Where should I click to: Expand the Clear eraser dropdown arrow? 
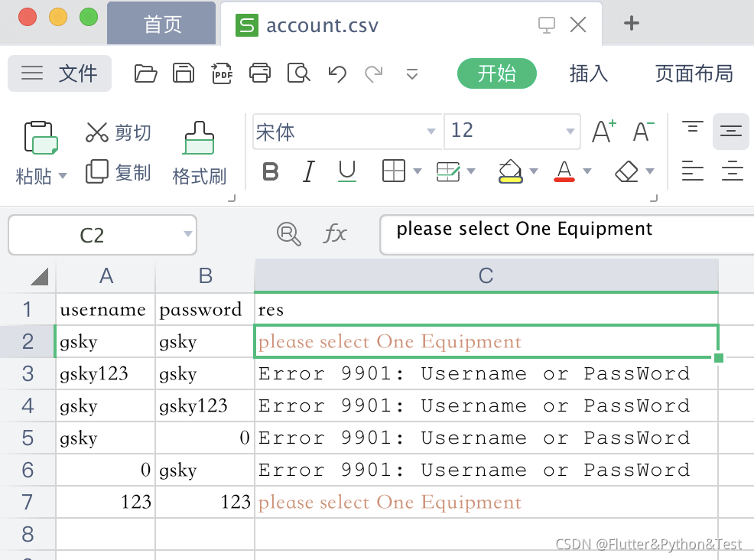(650, 171)
